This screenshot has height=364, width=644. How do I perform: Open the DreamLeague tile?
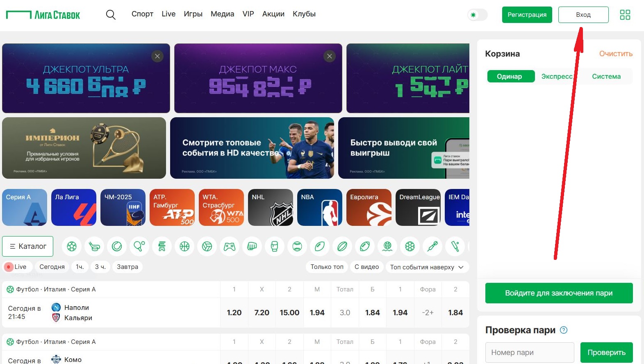coord(418,207)
